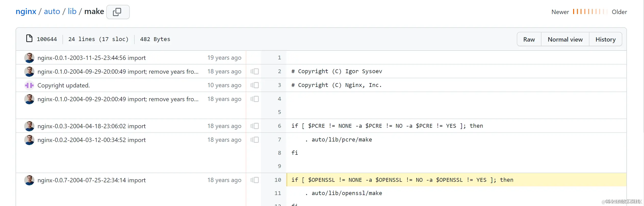Click the 'Copyright (C) Igor Sysoev' code line
Image resolution: width=644 pixels, height=206 pixels.
(x=337, y=71)
